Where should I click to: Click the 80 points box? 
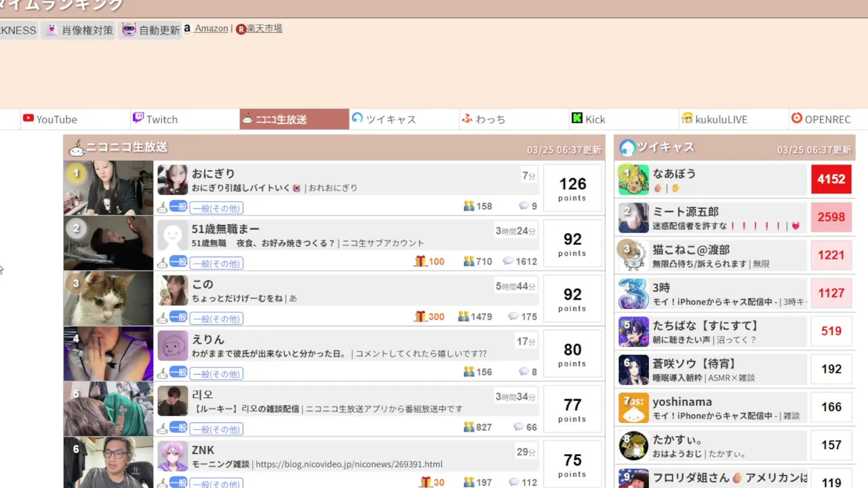click(x=572, y=354)
